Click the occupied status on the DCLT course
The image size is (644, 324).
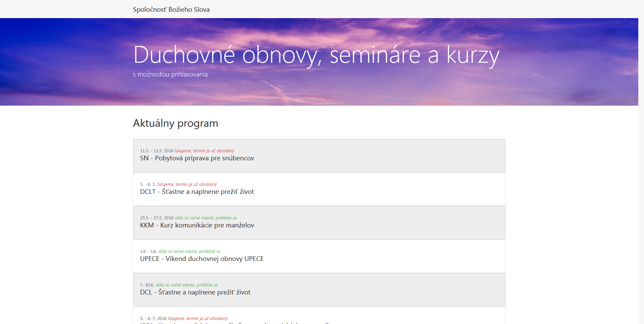pyautogui.click(x=187, y=184)
